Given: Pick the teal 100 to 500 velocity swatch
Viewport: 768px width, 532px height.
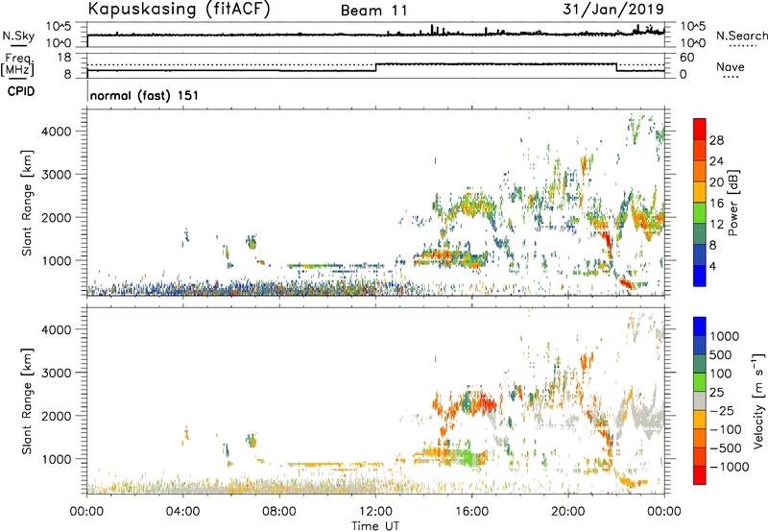Looking at the screenshot, I should (x=700, y=364).
